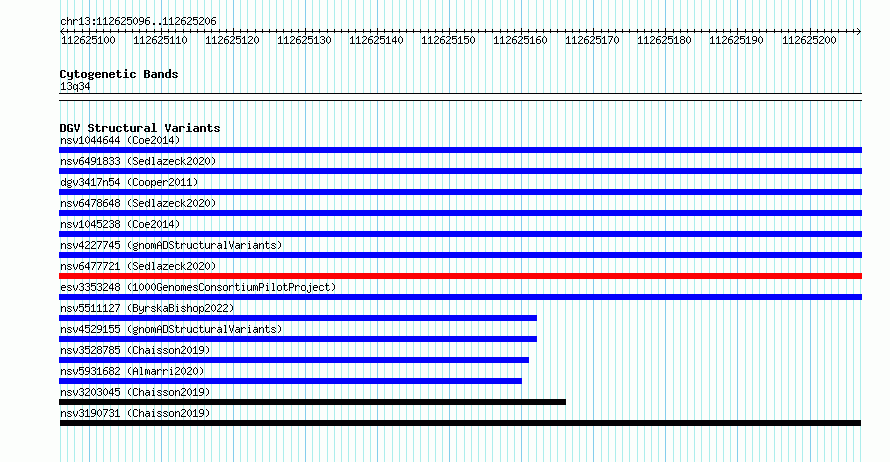Click ruler position 112625110
890x462 pixels.
click(x=160, y=40)
